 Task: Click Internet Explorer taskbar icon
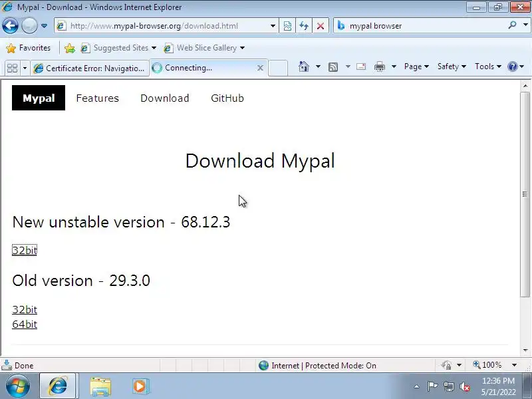(x=58, y=386)
